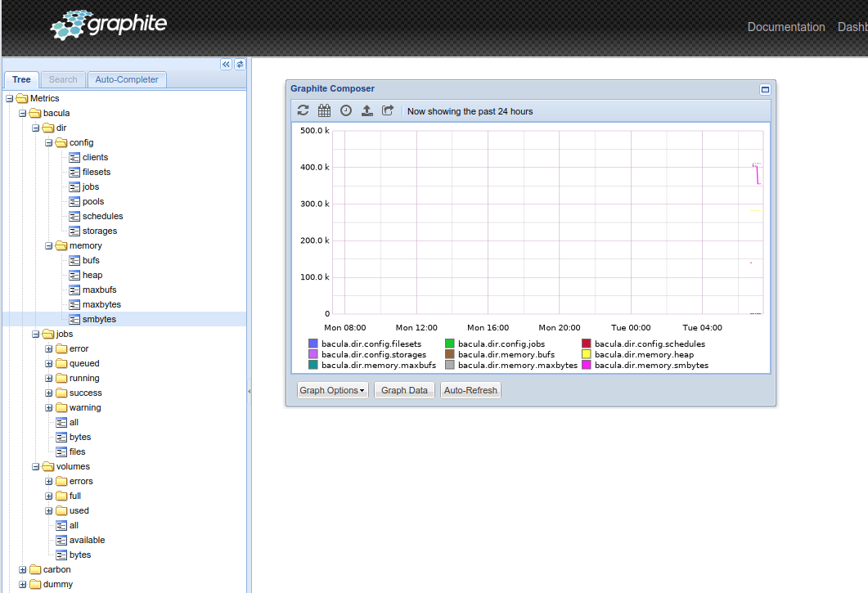Click the filesets metric file icon

[x=74, y=173]
